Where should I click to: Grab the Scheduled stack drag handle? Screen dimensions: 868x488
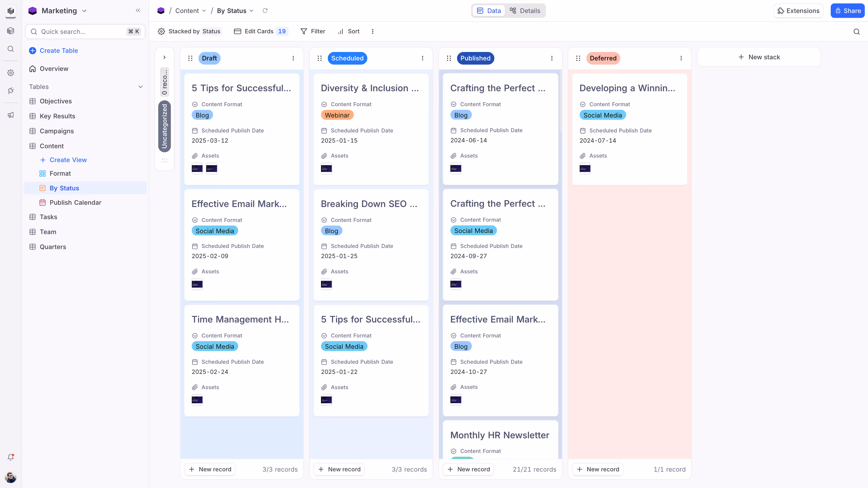point(320,58)
